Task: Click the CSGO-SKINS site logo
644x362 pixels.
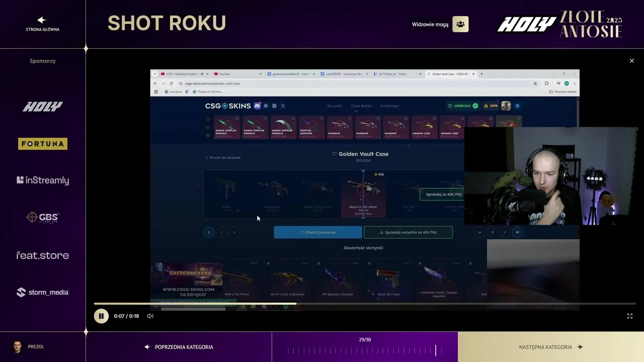Action: [228, 106]
